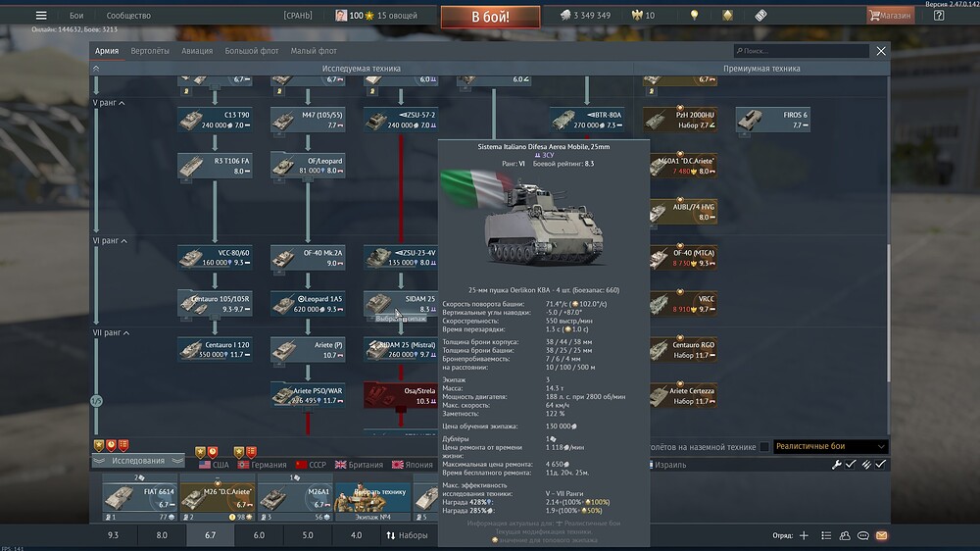Add a squad member with plus icon
The width and height of the screenshot is (980, 551).
(804, 535)
